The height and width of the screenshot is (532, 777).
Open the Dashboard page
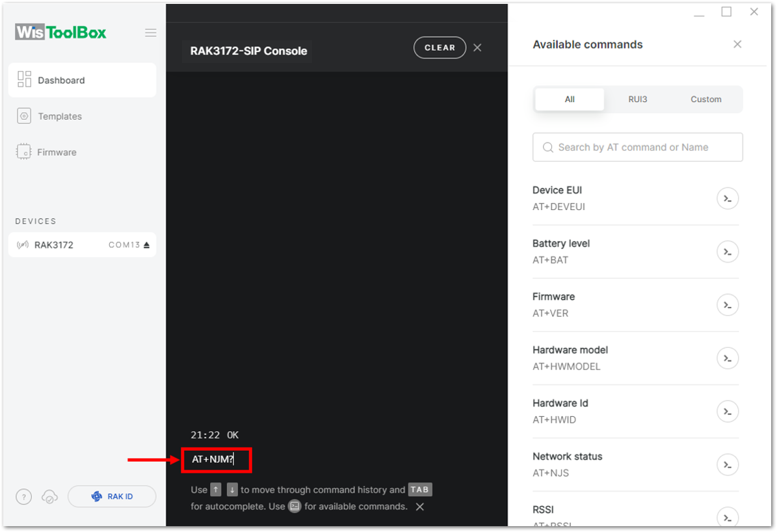click(x=83, y=81)
